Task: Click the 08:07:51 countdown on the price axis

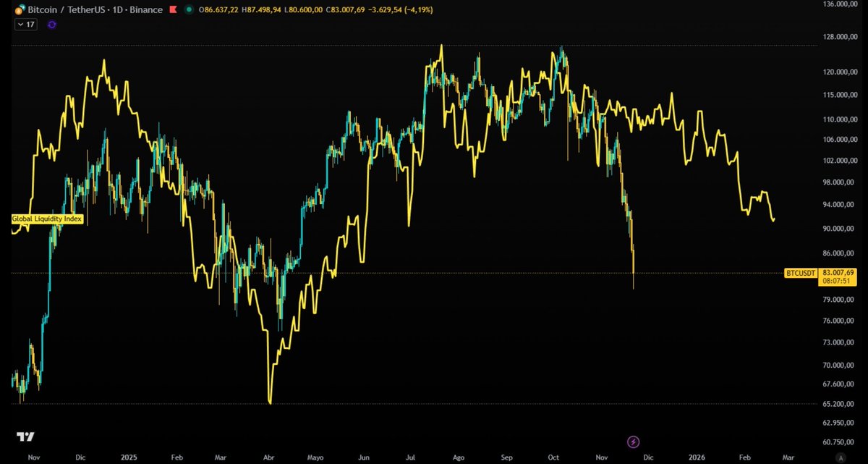Action: click(x=836, y=280)
